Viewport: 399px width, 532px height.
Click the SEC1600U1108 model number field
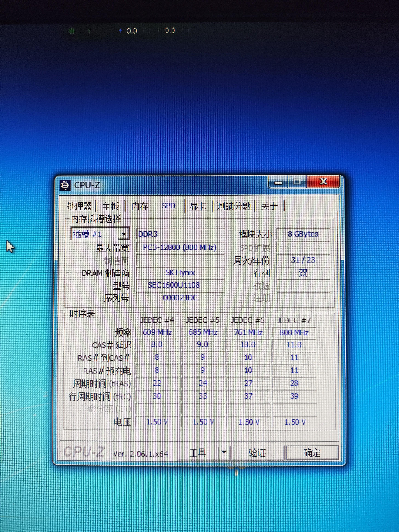click(180, 285)
